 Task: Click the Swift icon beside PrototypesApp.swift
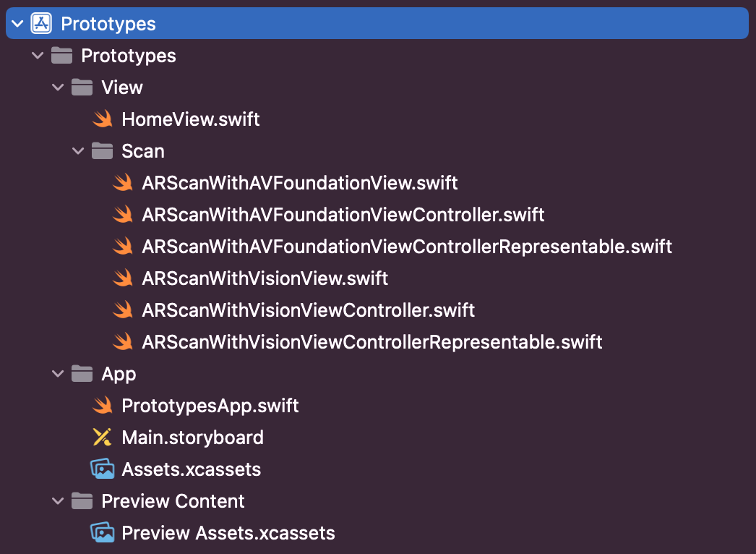pyautogui.click(x=103, y=405)
